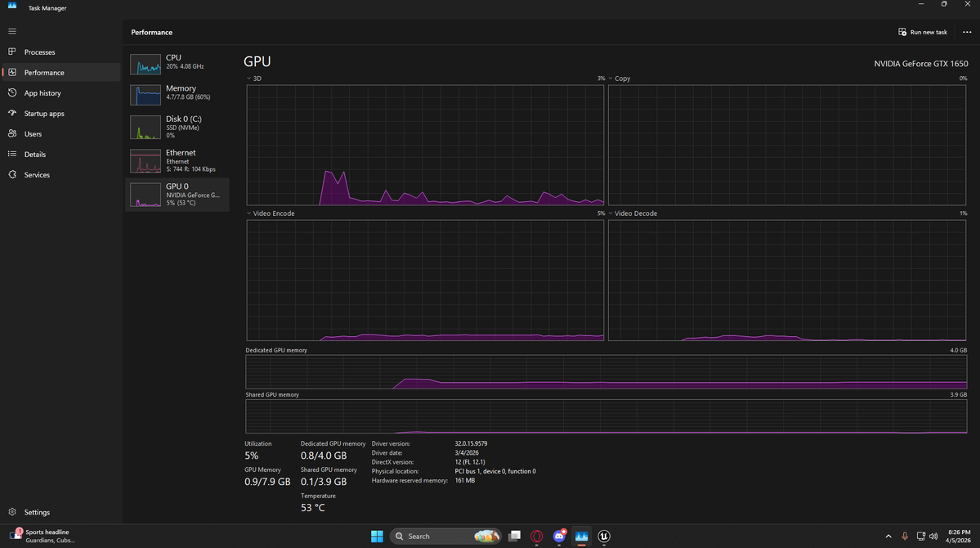980x548 pixels.
Task: Click the microphone tray icon
Action: click(x=904, y=536)
